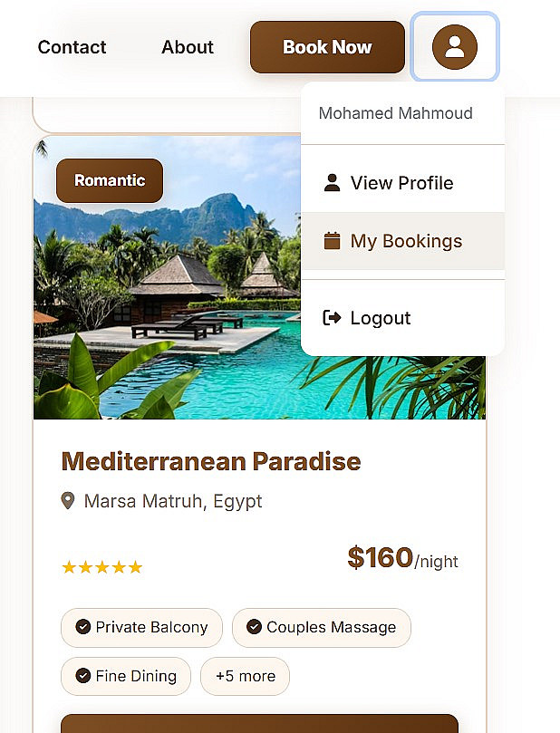560x733 pixels.
Task: Click the Couples Massage checkmark icon
Action: (255, 627)
